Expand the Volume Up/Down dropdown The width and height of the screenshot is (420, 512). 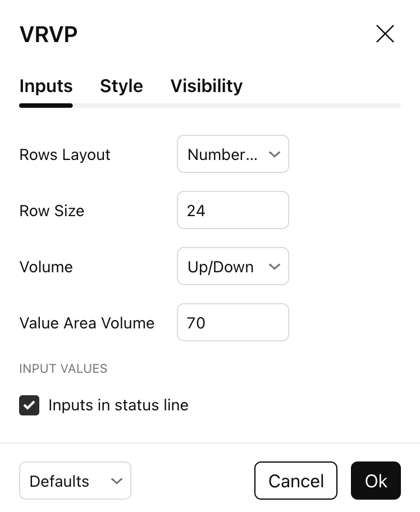click(232, 266)
